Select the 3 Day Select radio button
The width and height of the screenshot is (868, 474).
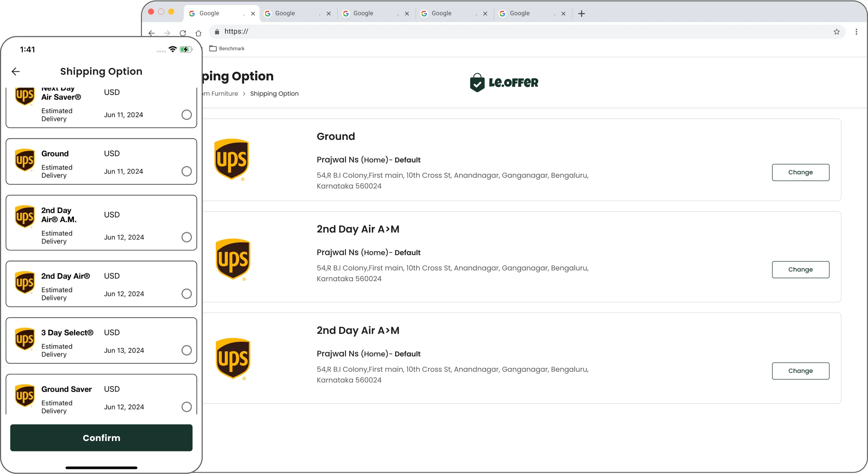click(x=186, y=350)
